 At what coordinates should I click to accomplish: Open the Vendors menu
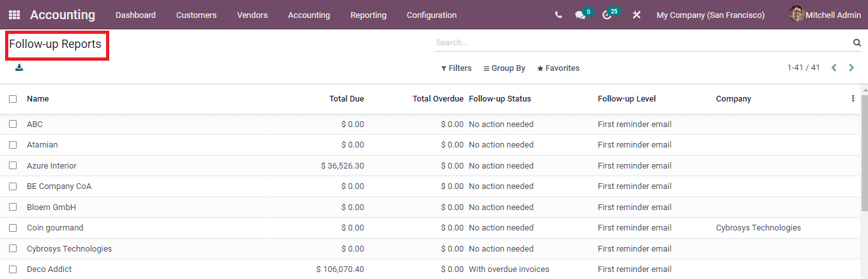click(252, 15)
